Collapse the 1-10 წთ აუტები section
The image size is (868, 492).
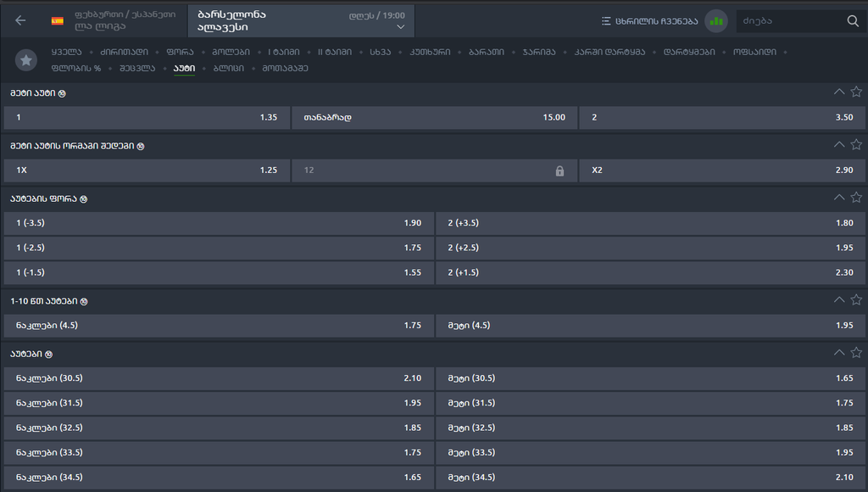pyautogui.click(x=839, y=299)
